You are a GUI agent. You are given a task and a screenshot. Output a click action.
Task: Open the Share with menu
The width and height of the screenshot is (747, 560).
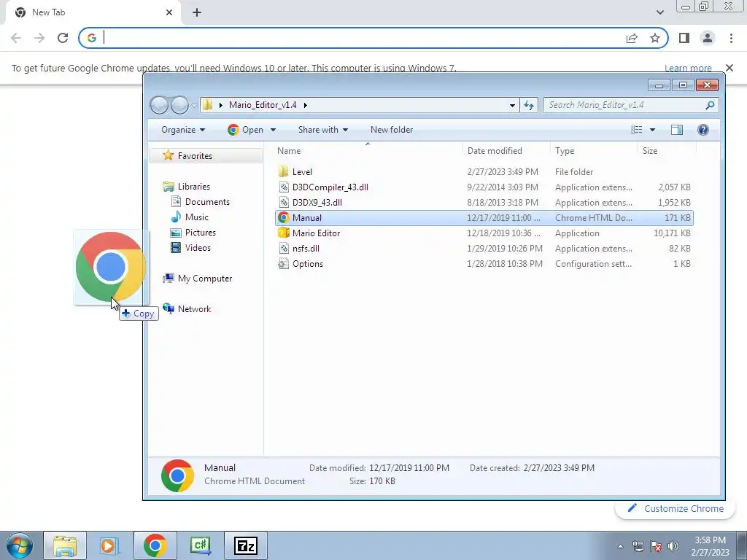tap(323, 130)
